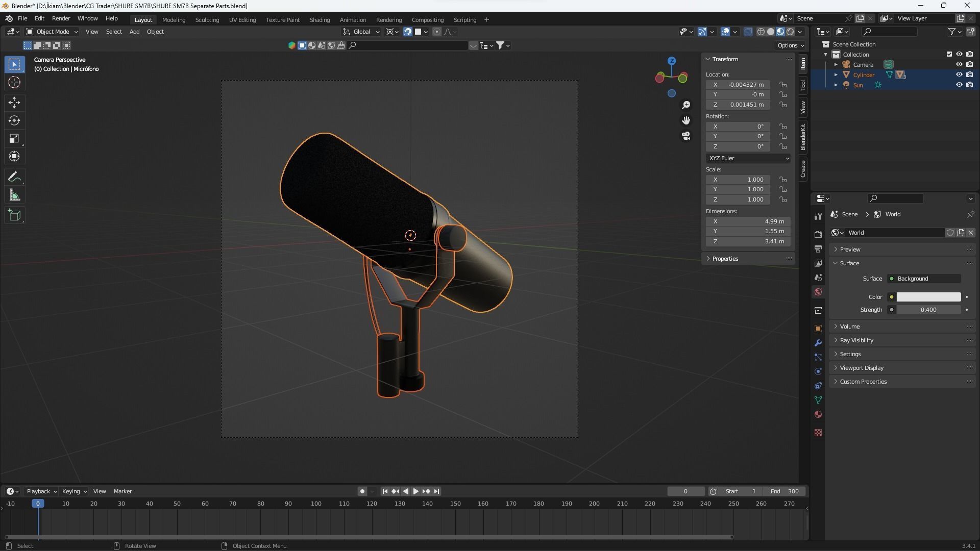
Task: Open Global transform orientation dropdown
Action: (x=361, y=32)
